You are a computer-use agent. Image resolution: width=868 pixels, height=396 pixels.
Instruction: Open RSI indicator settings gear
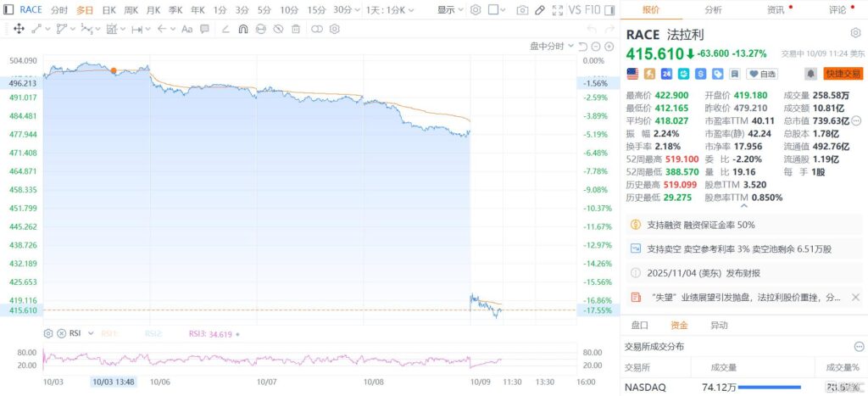coord(48,333)
